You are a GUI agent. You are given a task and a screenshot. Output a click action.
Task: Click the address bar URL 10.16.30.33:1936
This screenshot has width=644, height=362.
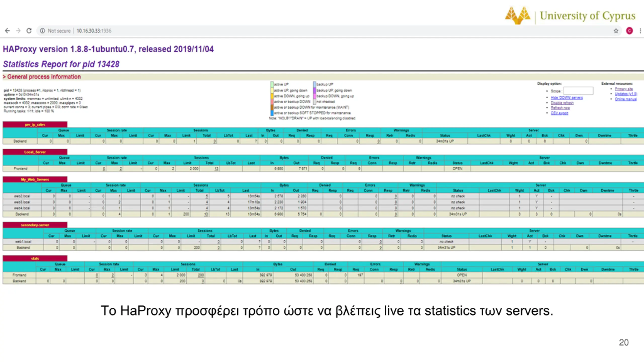(x=94, y=31)
